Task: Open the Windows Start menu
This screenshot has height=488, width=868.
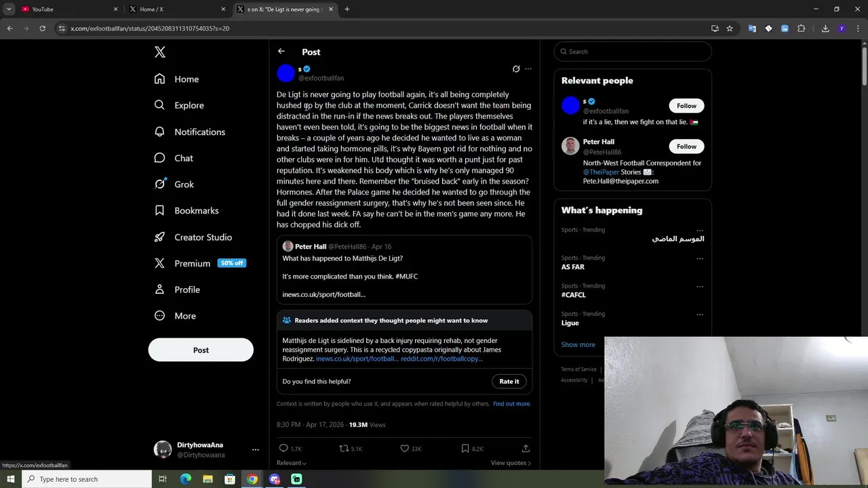Action: point(10,479)
